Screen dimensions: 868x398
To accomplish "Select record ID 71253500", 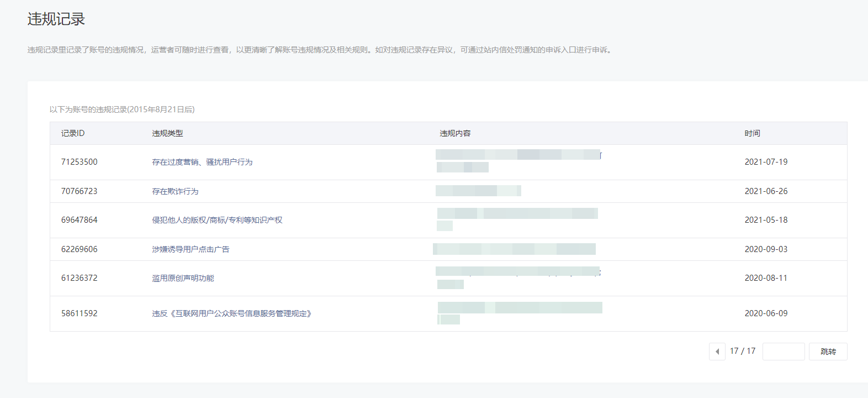I will coord(79,162).
